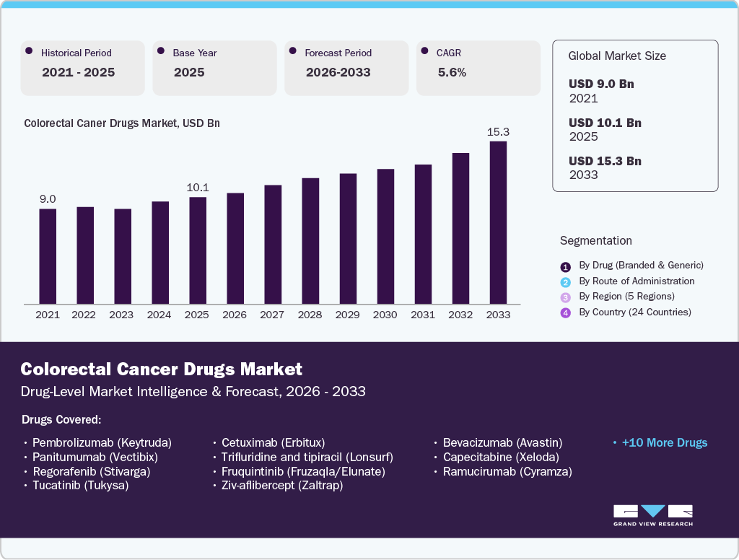Viewport: 739px width, 560px height.
Task: Click the bullet dot beside Forecast Period
Action: pos(293,51)
